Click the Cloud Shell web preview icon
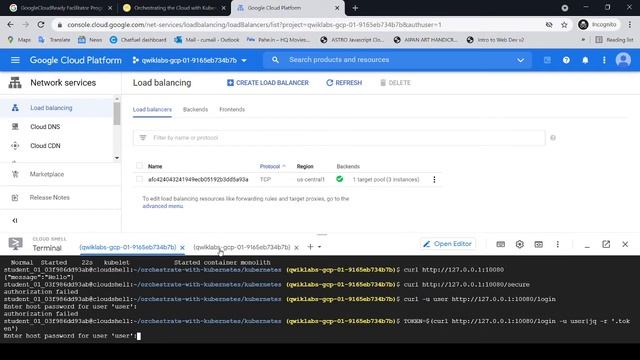 pyautogui.click(x=538, y=244)
